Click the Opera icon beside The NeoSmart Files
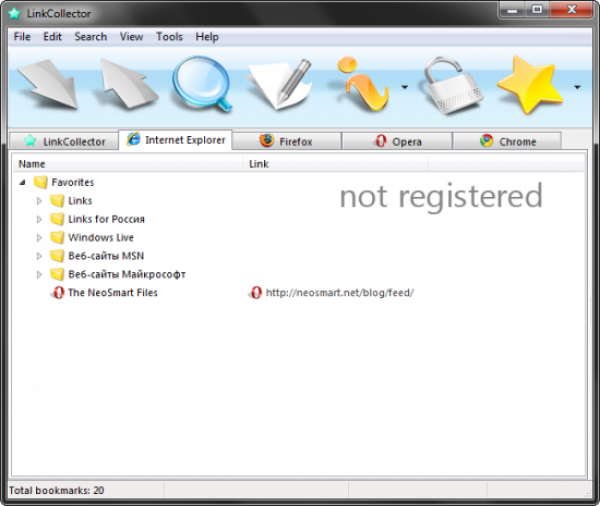 coord(58,293)
